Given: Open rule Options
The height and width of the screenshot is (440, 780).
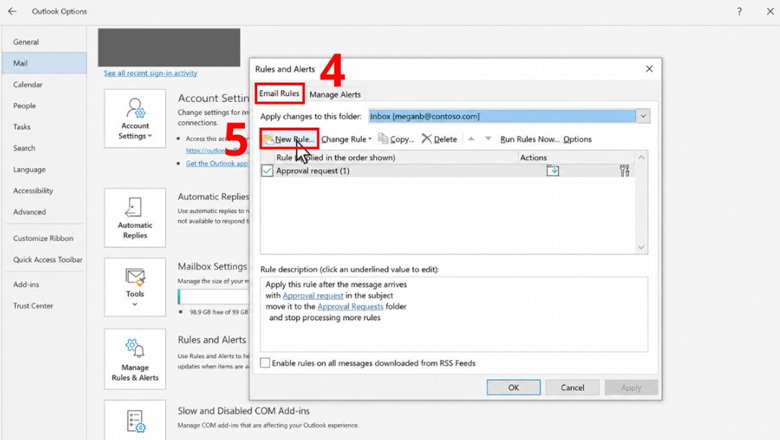Looking at the screenshot, I should click(x=578, y=139).
